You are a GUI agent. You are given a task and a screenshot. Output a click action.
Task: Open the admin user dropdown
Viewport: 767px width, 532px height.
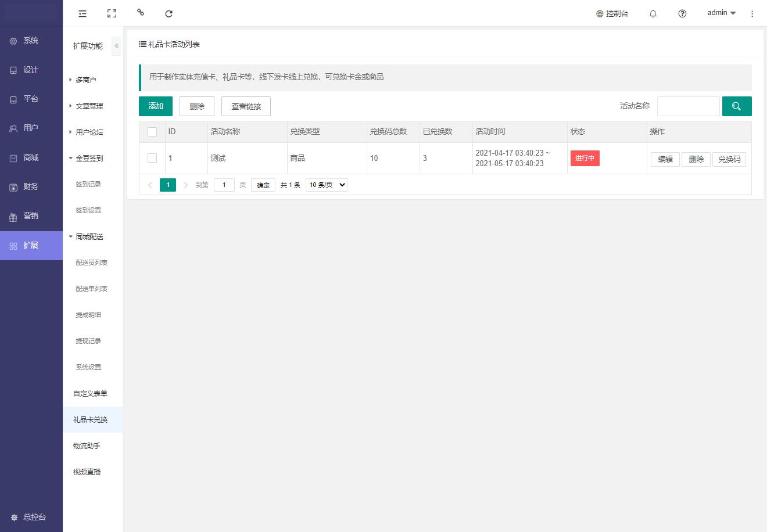coord(721,13)
